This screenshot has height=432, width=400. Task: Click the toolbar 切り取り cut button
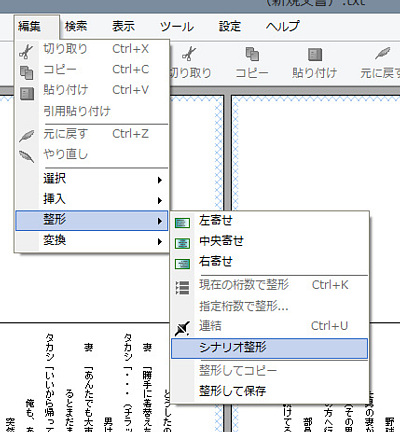(x=190, y=63)
